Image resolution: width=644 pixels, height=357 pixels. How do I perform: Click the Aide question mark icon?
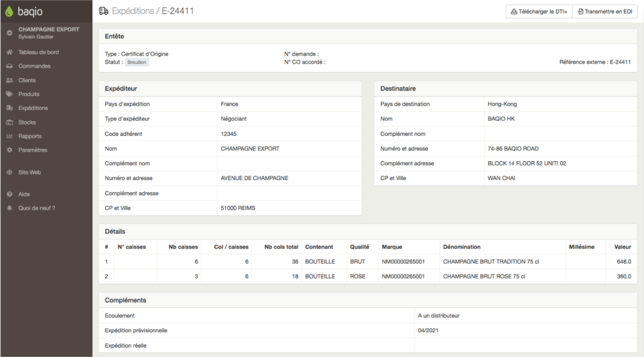click(x=9, y=194)
